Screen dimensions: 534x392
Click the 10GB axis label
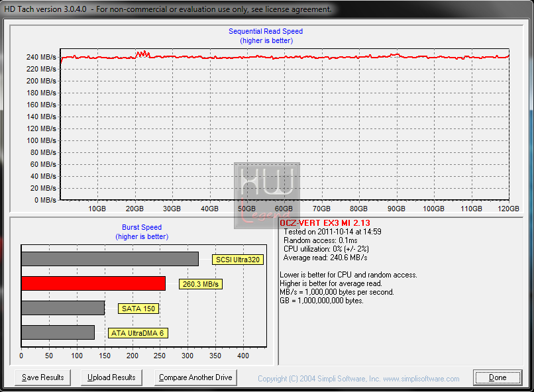[97, 209]
